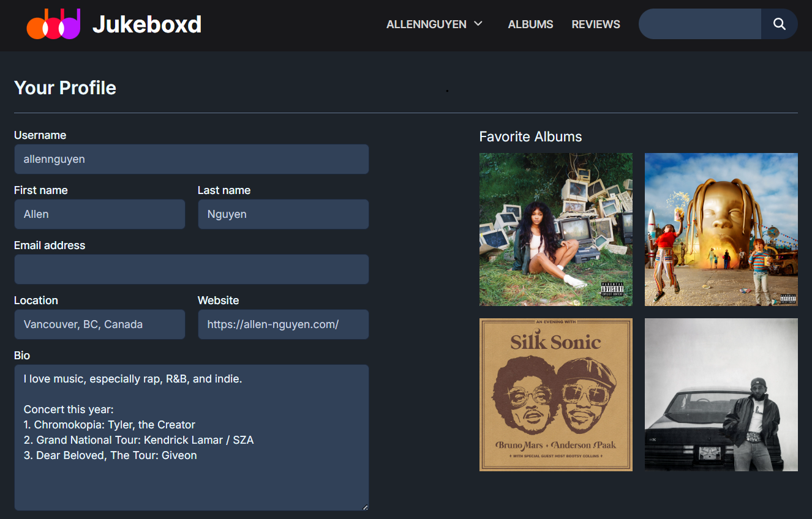Click the First name field Allen
This screenshot has height=519, width=812.
(99, 214)
